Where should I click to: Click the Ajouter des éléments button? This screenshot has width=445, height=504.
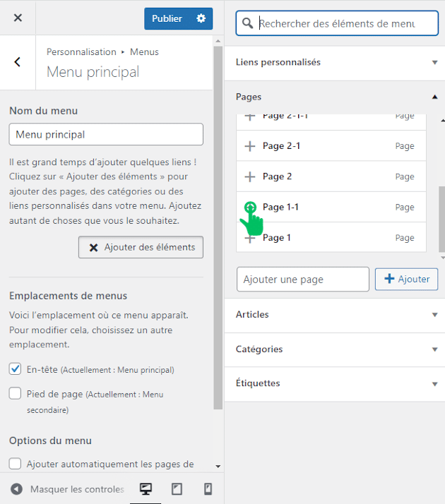141,247
